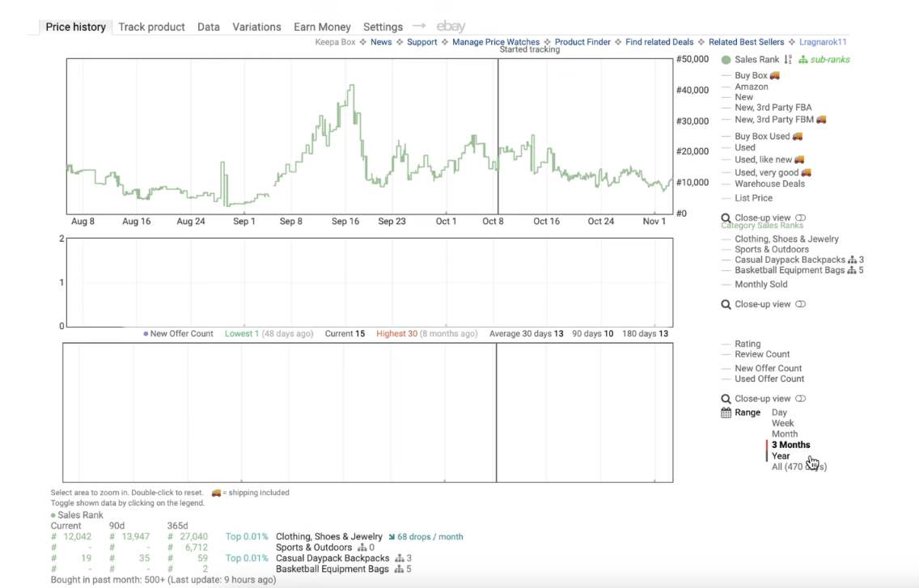Screen dimensions: 919x588
Task: Click magnifier icon of price chart Close-up view
Action: (x=726, y=218)
